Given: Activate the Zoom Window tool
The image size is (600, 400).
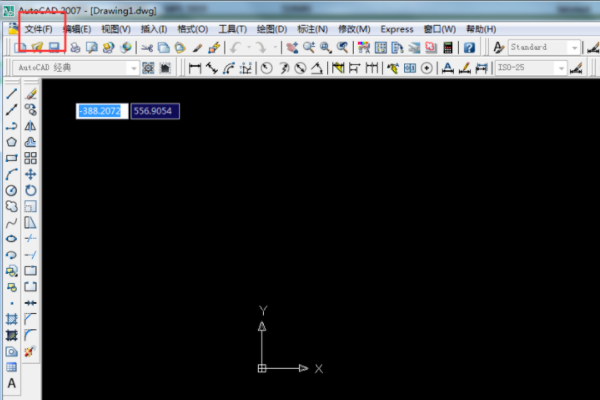Looking at the screenshot, I should pos(326,47).
